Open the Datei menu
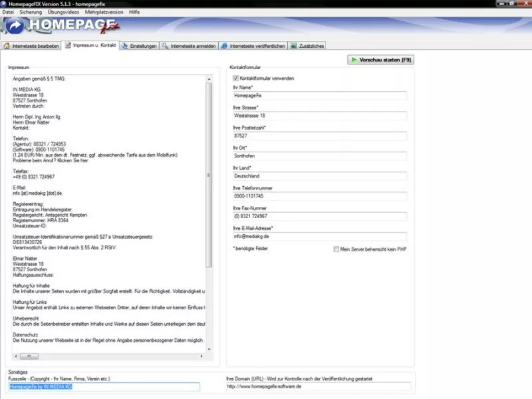This screenshot has height=399, width=532. point(9,12)
